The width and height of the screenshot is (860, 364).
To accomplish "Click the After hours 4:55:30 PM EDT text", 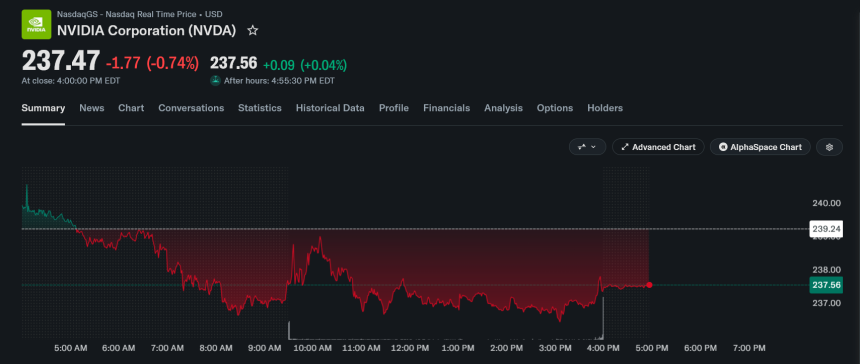I will point(279,81).
